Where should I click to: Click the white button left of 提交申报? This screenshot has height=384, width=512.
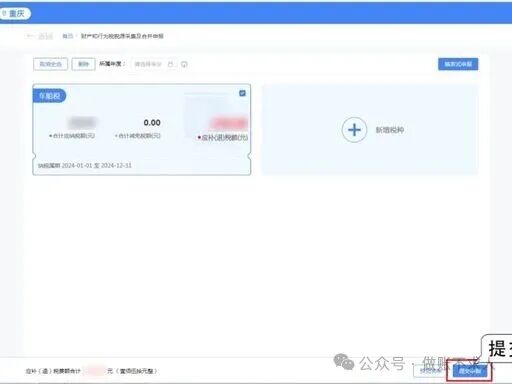click(431, 371)
